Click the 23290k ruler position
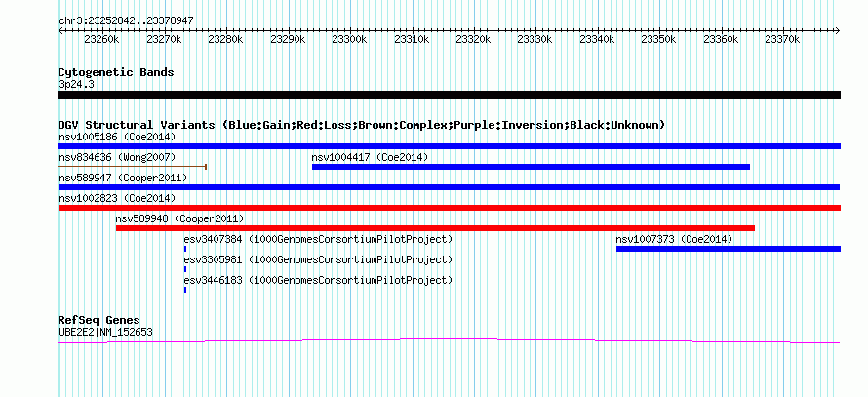 pos(288,39)
